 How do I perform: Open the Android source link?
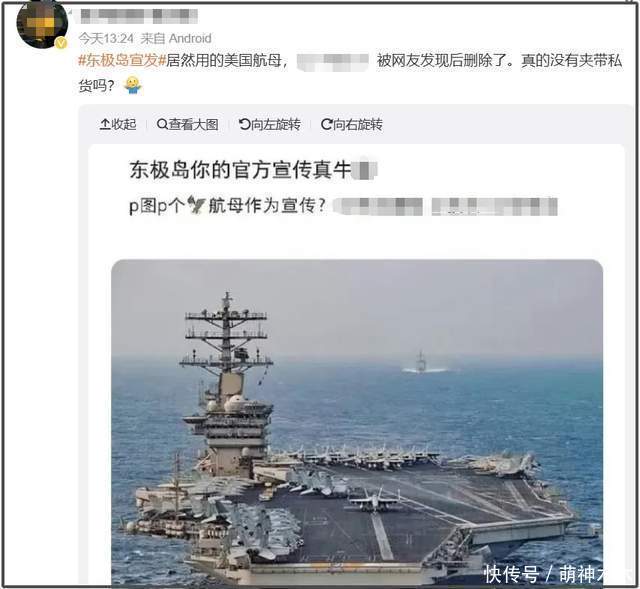190,38
